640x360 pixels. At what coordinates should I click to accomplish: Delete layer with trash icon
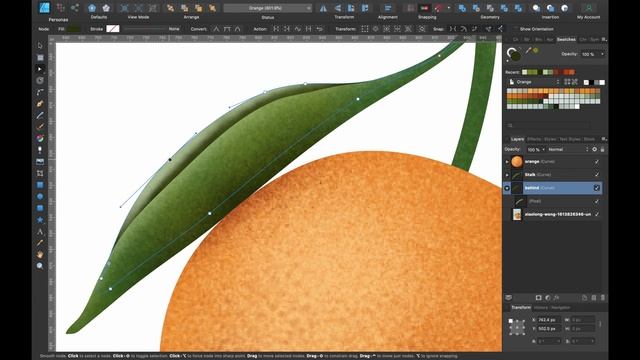(x=603, y=298)
